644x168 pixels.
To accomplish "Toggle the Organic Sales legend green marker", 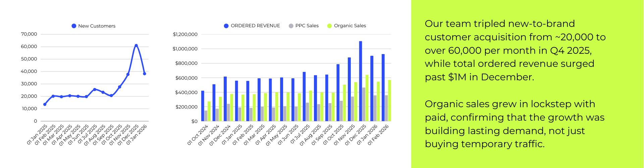I will pos(329,26).
